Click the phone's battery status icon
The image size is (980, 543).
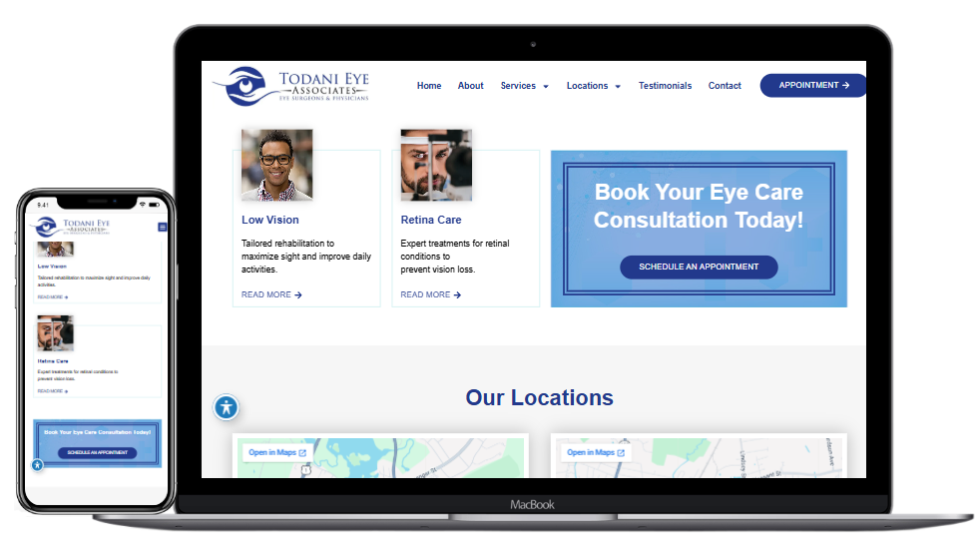pyautogui.click(x=154, y=205)
